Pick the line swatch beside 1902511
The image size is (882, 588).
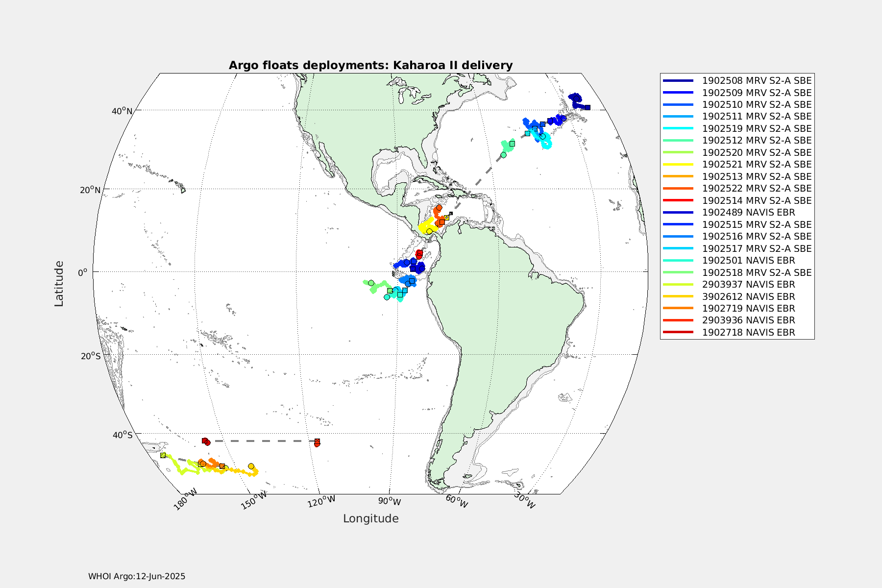pyautogui.click(x=678, y=117)
